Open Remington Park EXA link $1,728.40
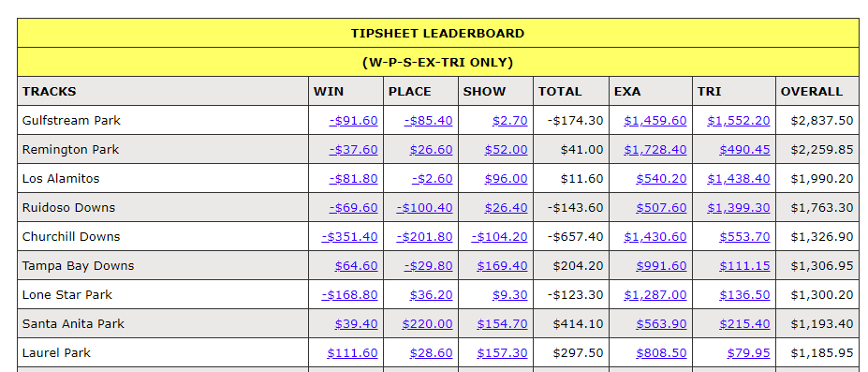The height and width of the screenshot is (372, 868). tap(655, 150)
